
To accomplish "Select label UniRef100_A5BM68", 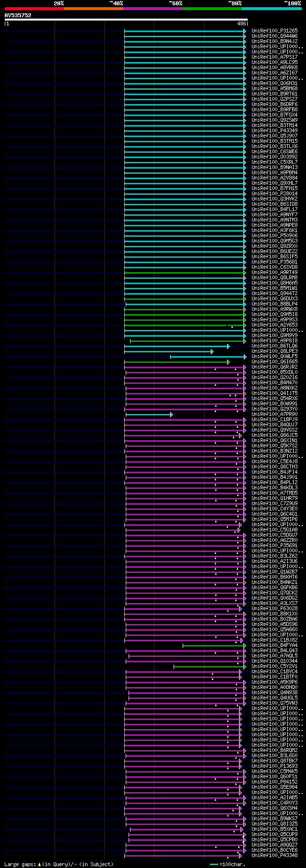I will 274,89.
